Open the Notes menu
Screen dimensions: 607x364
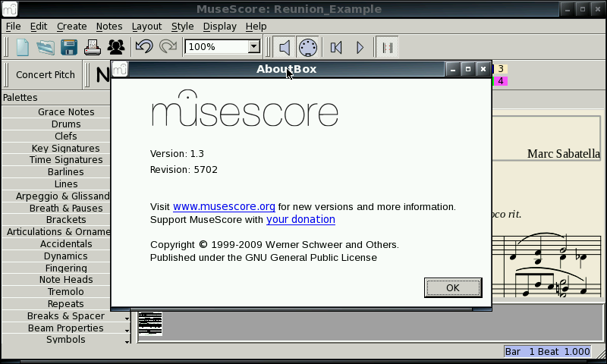[x=109, y=27]
